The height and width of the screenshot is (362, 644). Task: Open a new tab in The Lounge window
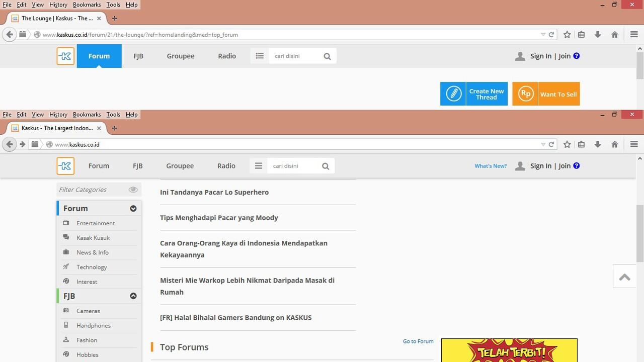click(x=114, y=18)
